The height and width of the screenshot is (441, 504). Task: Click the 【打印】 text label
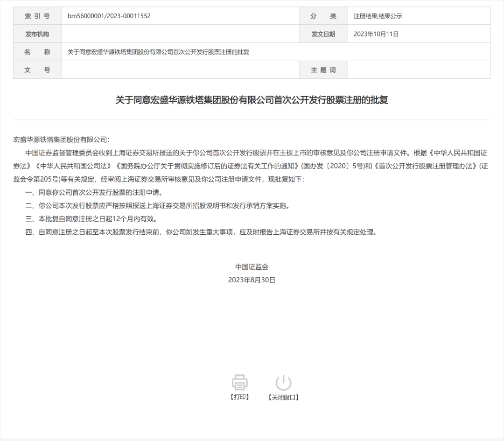point(240,397)
